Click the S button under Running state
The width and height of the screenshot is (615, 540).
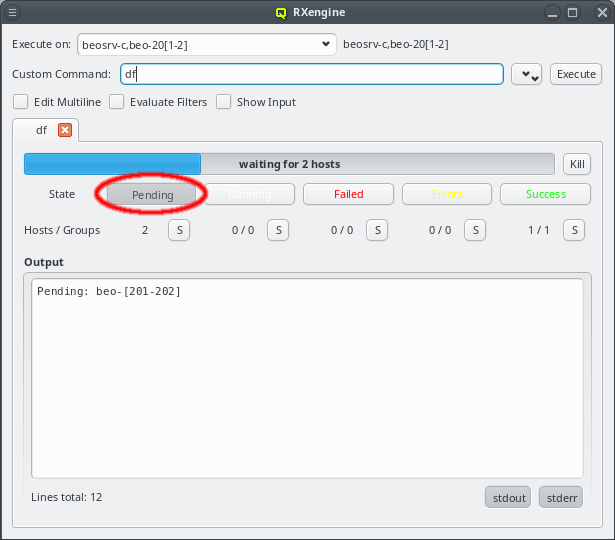278,230
